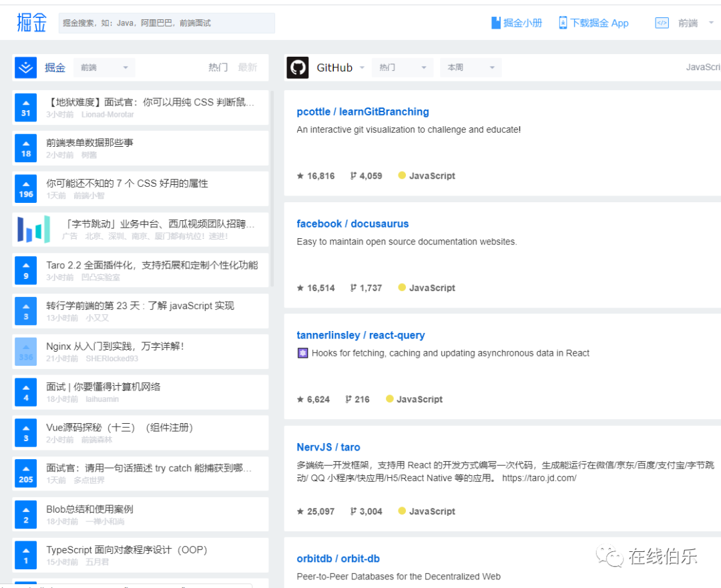This screenshot has height=588, width=721.
Task: Upvote the Blob总结和使用案例 post
Action: [x=26, y=515]
